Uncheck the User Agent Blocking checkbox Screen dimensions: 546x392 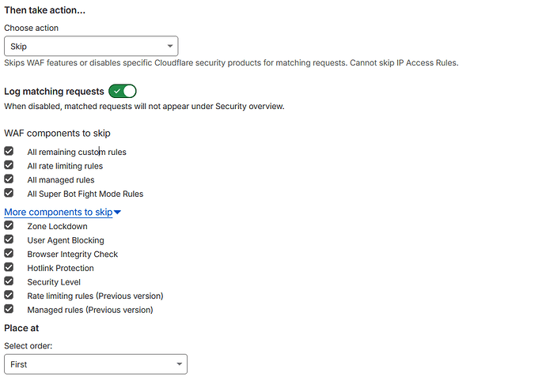[9, 239]
